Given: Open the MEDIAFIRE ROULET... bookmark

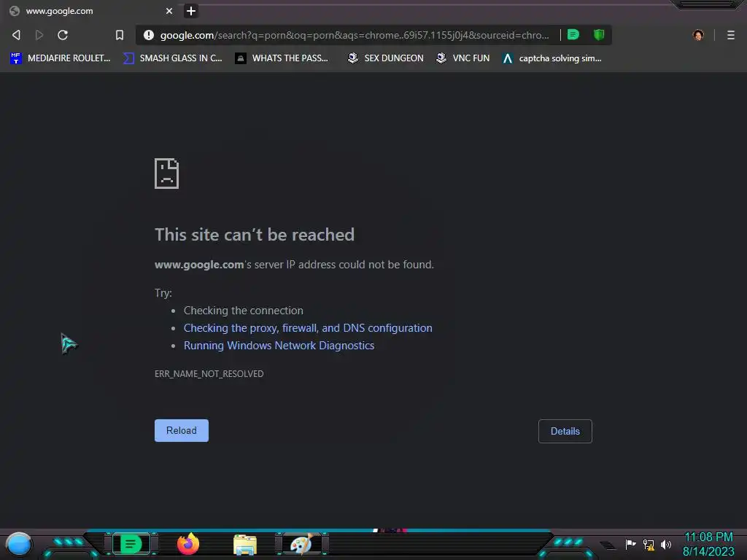Looking at the screenshot, I should 60,58.
